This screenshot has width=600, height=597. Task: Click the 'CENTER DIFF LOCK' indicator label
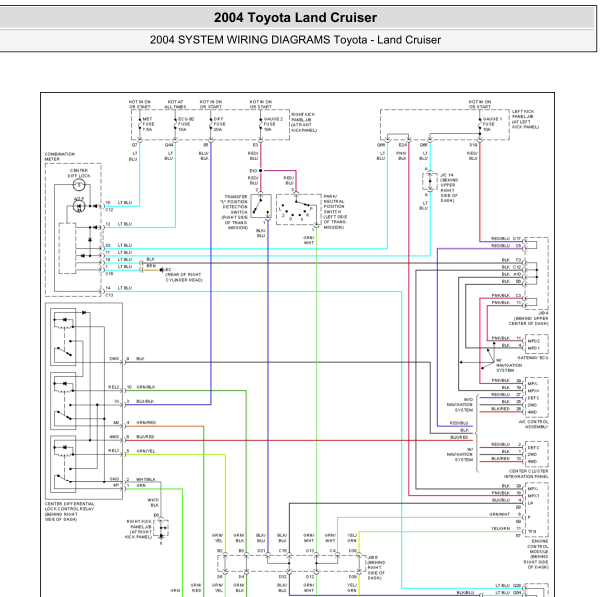[x=79, y=173]
